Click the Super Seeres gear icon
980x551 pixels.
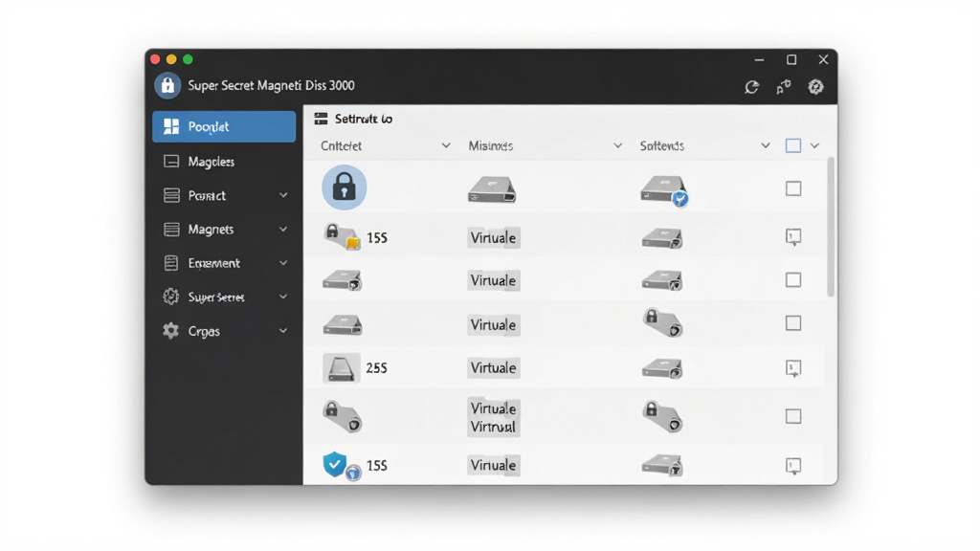click(x=171, y=297)
